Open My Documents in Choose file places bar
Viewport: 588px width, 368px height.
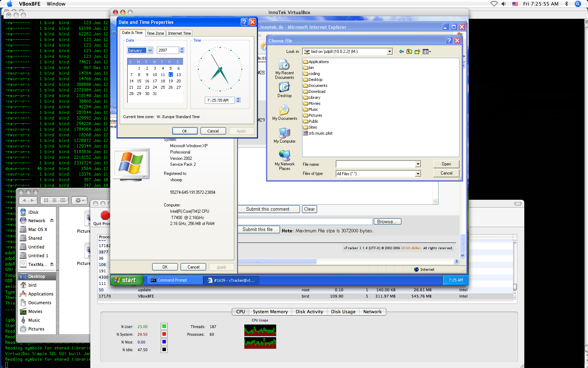click(x=284, y=113)
